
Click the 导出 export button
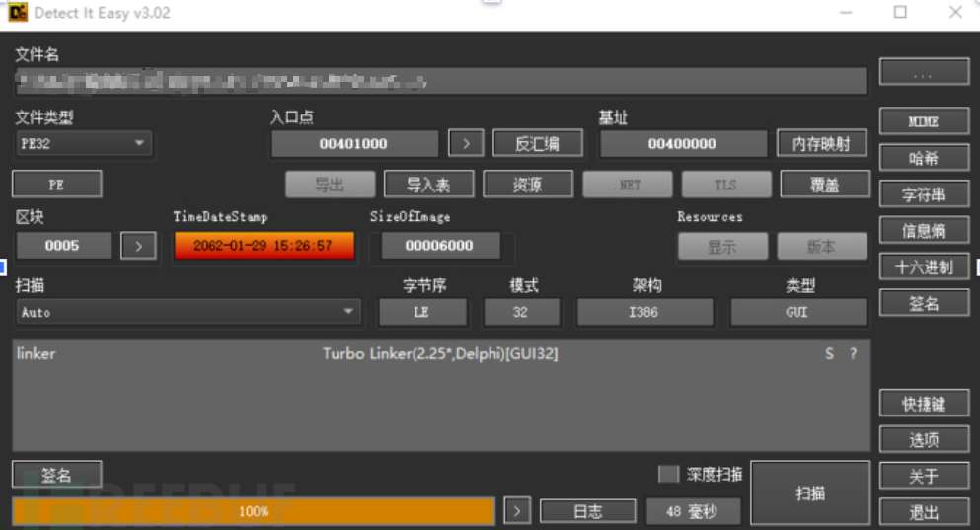(x=330, y=185)
